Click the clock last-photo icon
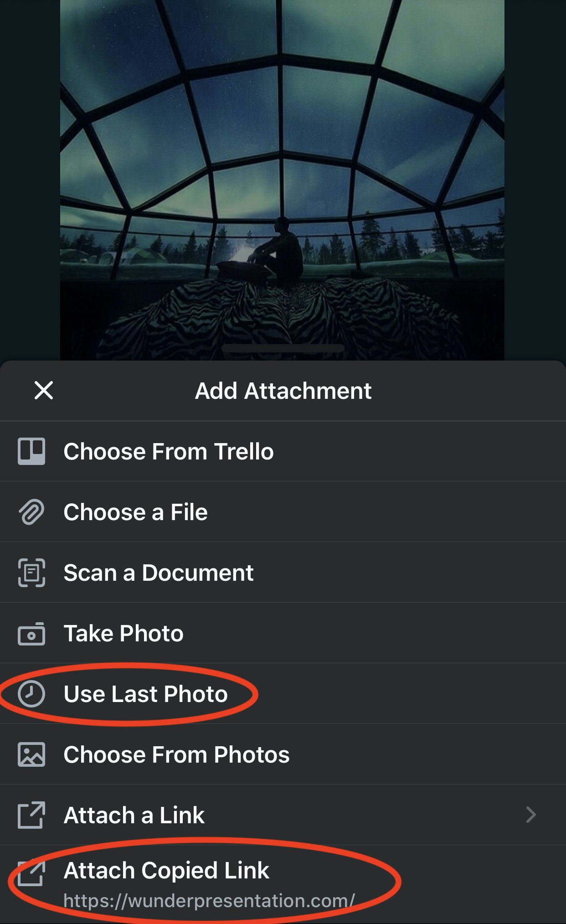This screenshot has width=566, height=924. [31, 694]
